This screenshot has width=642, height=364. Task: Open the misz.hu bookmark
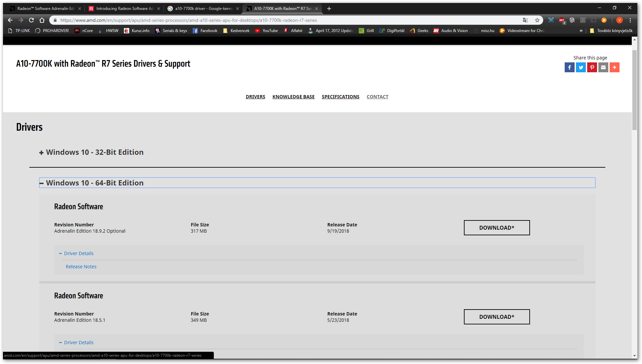pyautogui.click(x=484, y=31)
